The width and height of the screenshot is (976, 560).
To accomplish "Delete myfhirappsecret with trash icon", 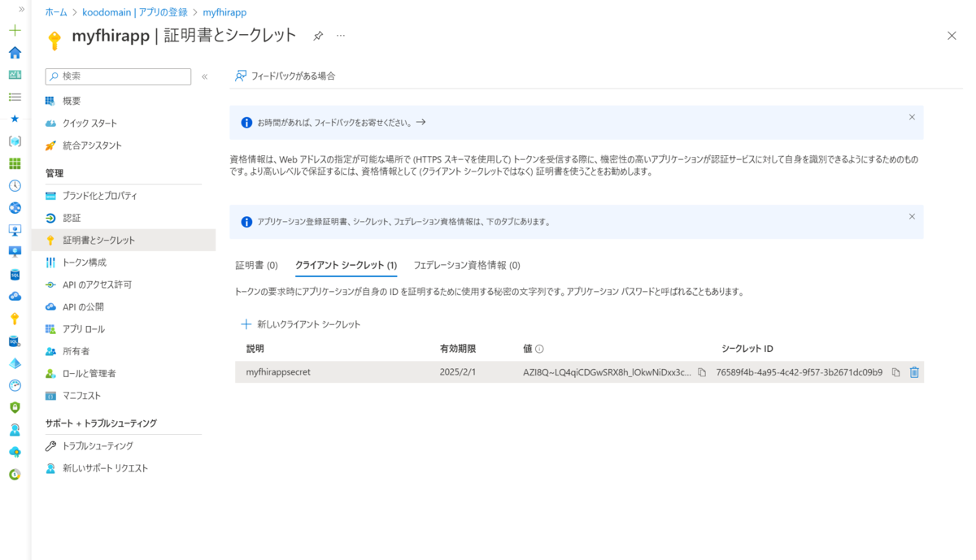I will (x=914, y=372).
